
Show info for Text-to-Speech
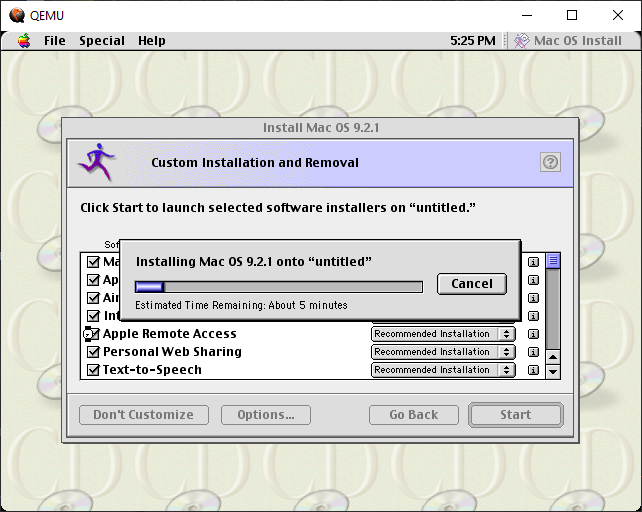pos(533,370)
